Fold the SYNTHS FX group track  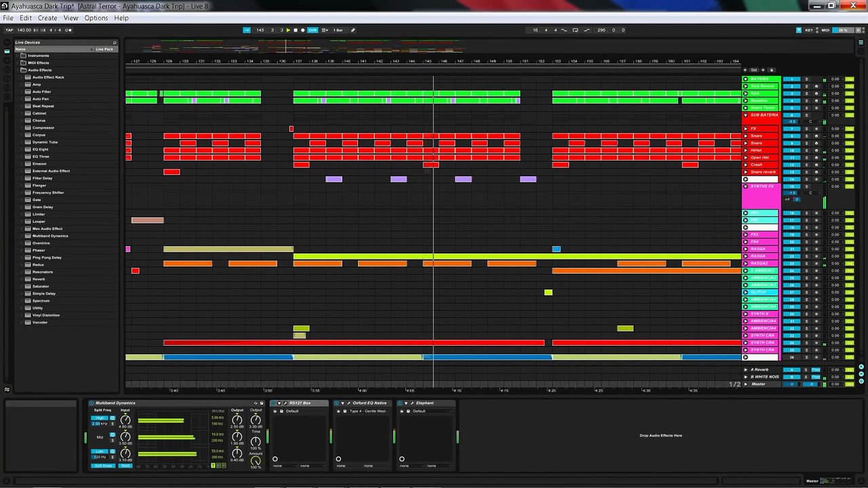pyautogui.click(x=746, y=186)
